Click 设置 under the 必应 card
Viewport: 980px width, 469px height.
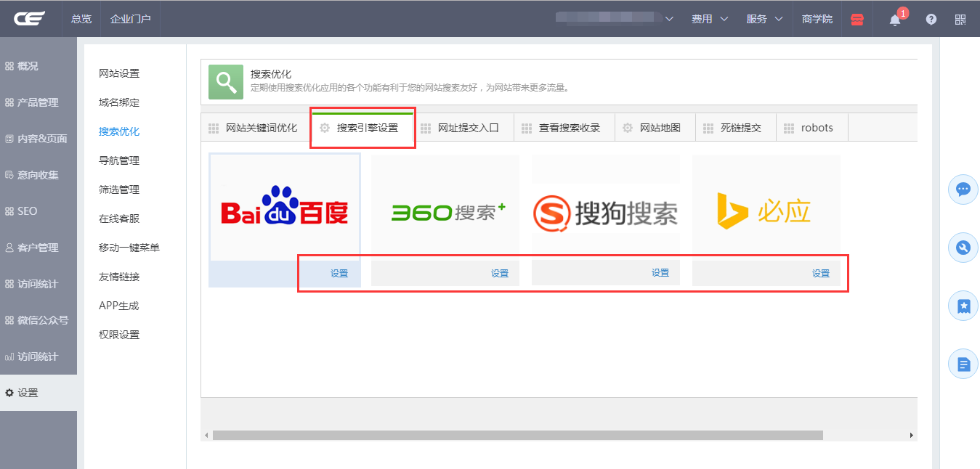click(x=821, y=274)
